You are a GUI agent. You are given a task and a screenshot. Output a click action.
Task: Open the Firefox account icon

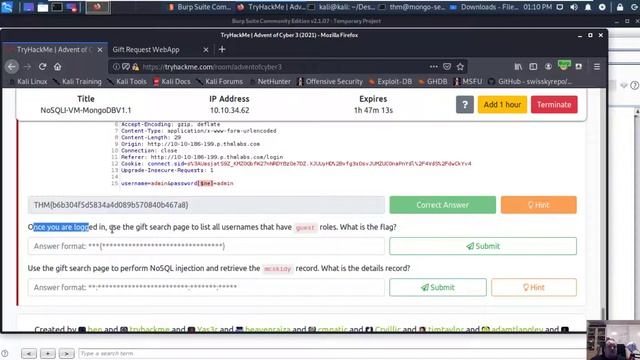[548, 67]
